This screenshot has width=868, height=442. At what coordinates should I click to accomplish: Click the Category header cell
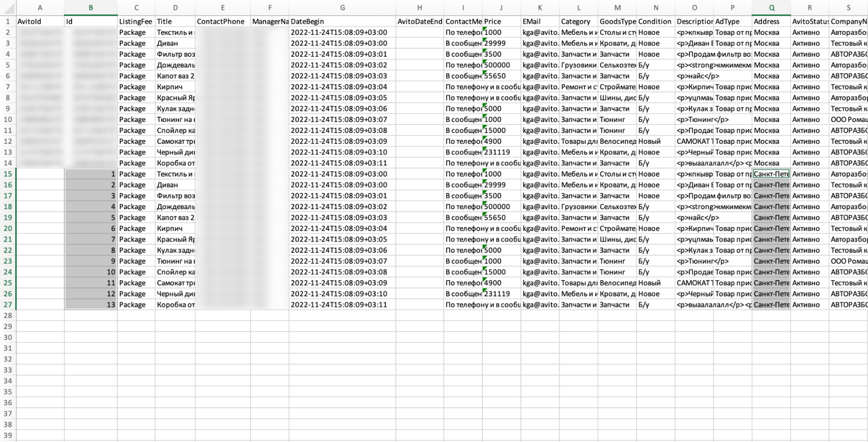[578, 21]
